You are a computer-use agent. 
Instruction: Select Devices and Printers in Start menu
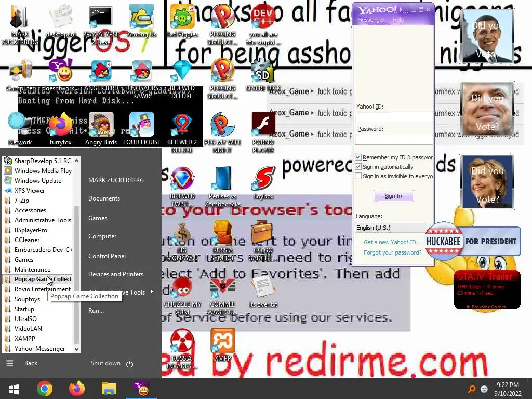116,274
